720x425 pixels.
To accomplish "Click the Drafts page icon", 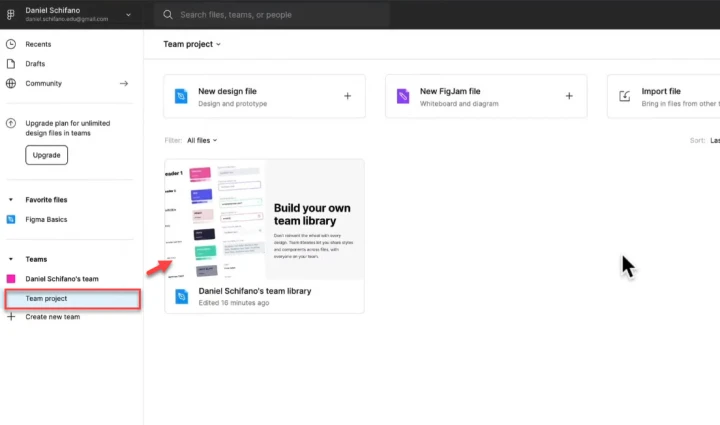I will pyautogui.click(x=11, y=64).
